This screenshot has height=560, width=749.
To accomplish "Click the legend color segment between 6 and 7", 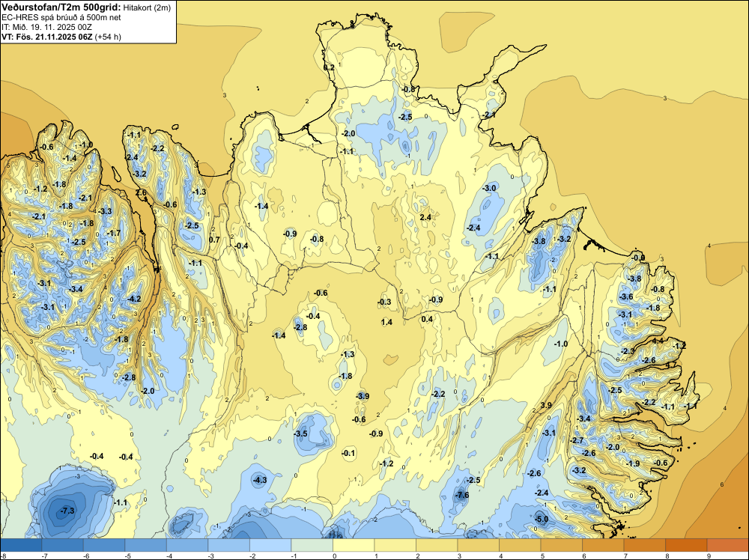I will click(x=603, y=545).
